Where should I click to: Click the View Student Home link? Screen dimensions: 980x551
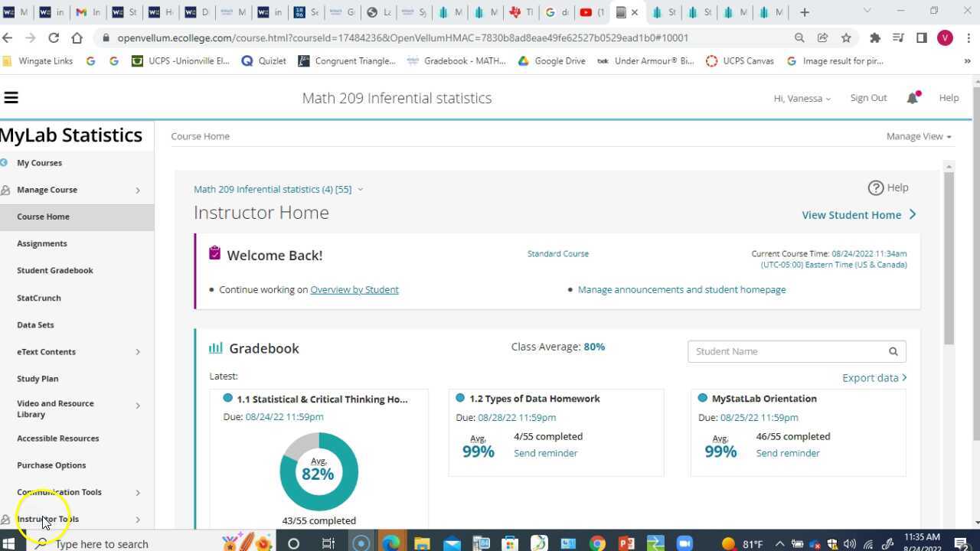click(851, 215)
